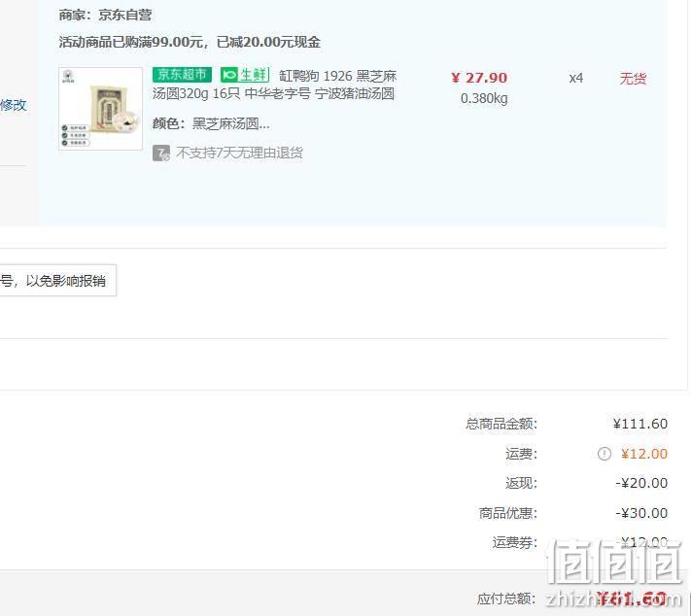Screen dimensions: 691x616
Task: Select the product price ¥ 27.90
Action: coord(479,78)
